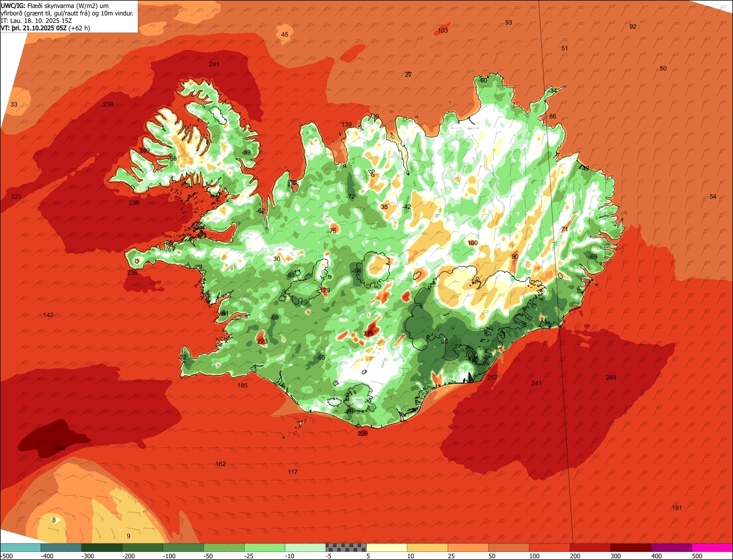Click the legend swatch between -400 and -300
The width and height of the screenshot is (733, 560).
coord(61,547)
